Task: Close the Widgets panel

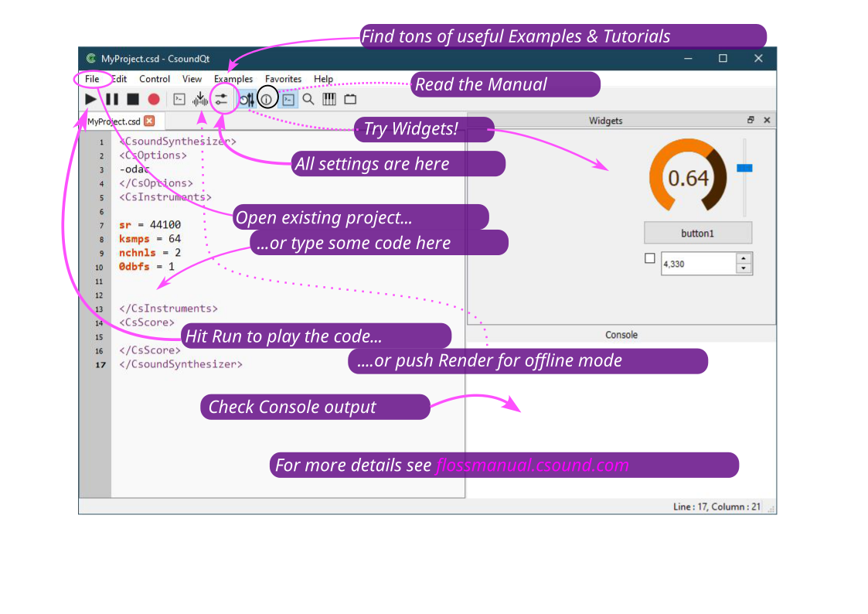Action: point(767,120)
